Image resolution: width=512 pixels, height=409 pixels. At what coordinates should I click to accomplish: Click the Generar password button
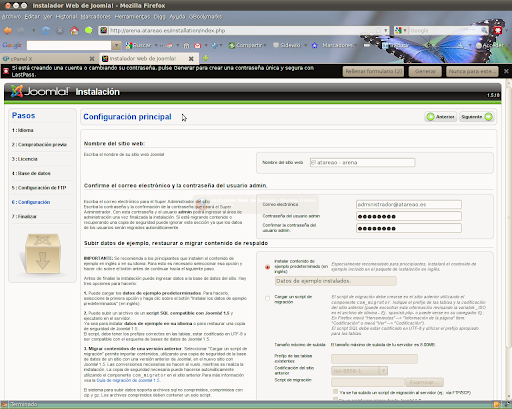pos(425,71)
